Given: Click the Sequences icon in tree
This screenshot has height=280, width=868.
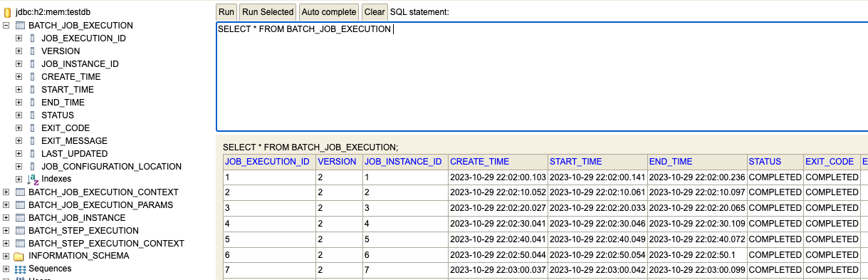Looking at the screenshot, I should click(20, 269).
